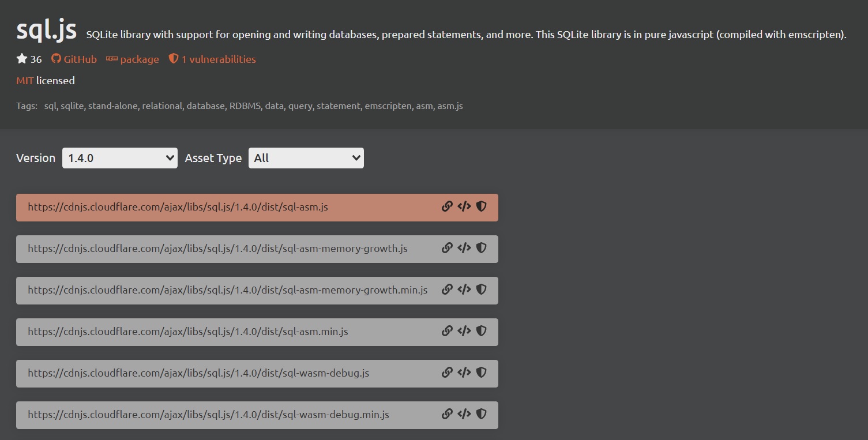The image size is (868, 440).
Task: Copy script tag icon for sql-wasm-debug.js
Action: [x=464, y=373]
